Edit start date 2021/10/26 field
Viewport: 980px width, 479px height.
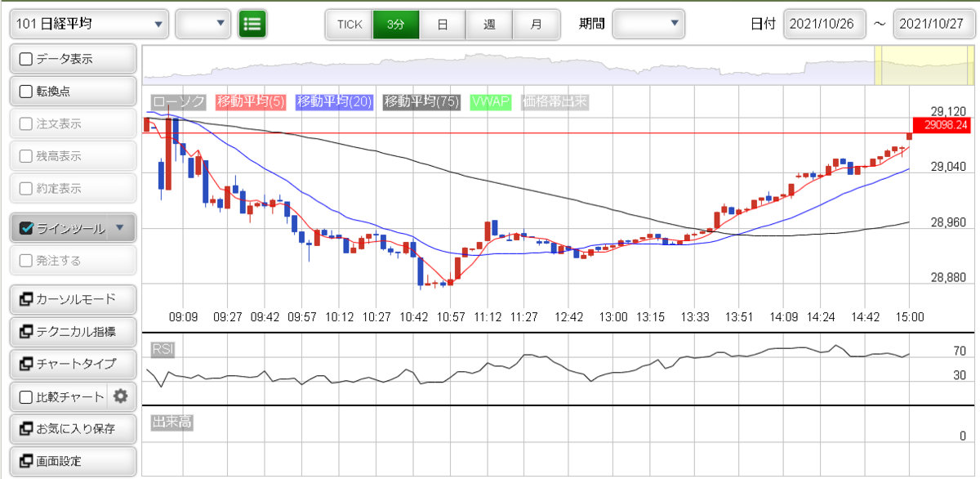coord(824,24)
